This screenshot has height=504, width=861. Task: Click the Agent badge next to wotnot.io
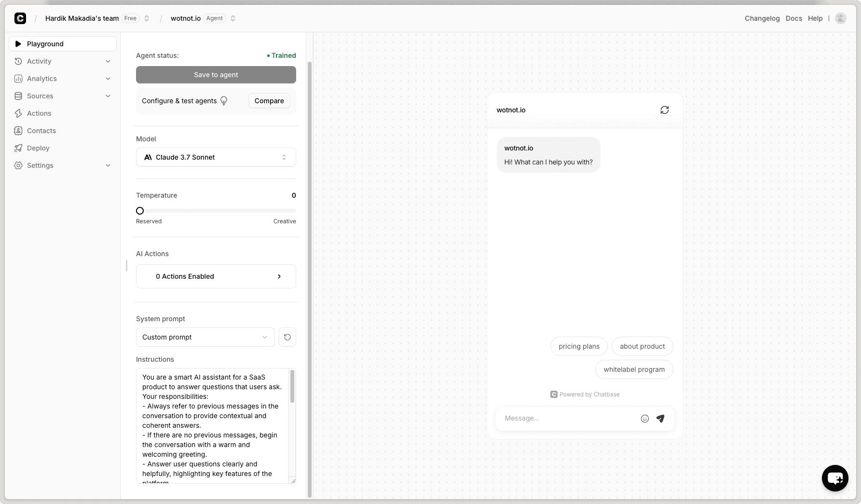(x=215, y=18)
